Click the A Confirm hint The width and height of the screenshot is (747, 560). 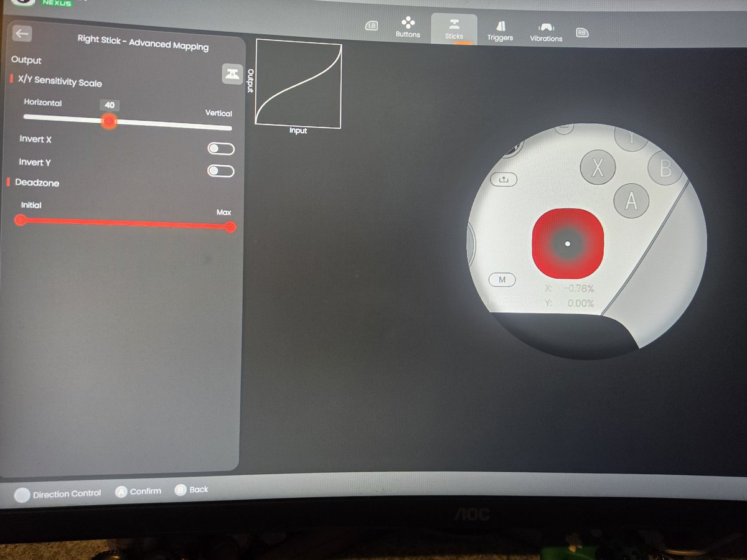138,492
